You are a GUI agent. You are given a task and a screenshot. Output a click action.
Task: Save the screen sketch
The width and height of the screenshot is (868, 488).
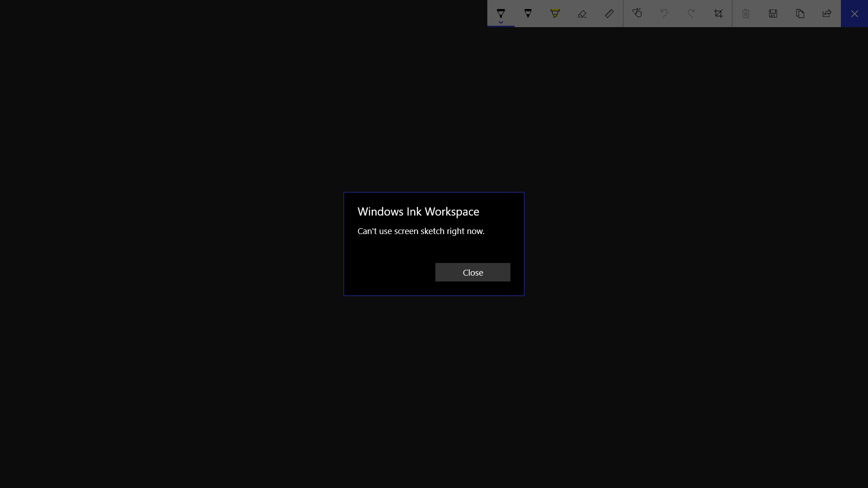[x=773, y=14]
